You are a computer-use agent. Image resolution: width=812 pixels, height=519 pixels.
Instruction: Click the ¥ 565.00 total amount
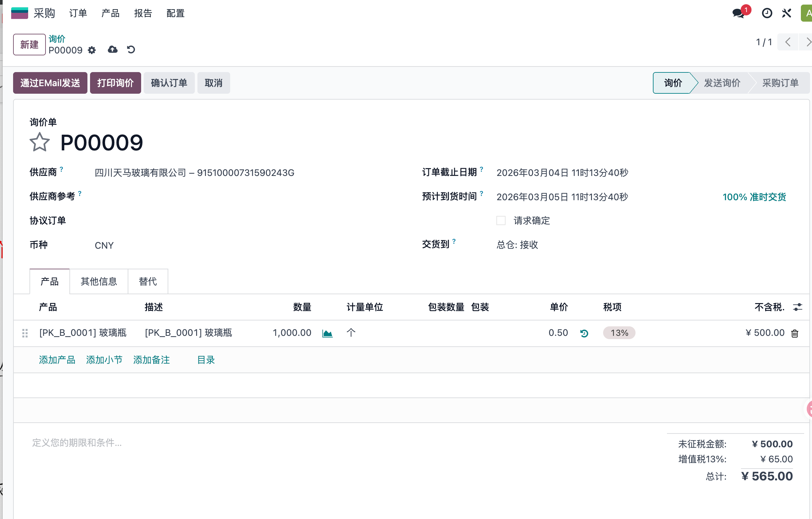pyautogui.click(x=767, y=476)
